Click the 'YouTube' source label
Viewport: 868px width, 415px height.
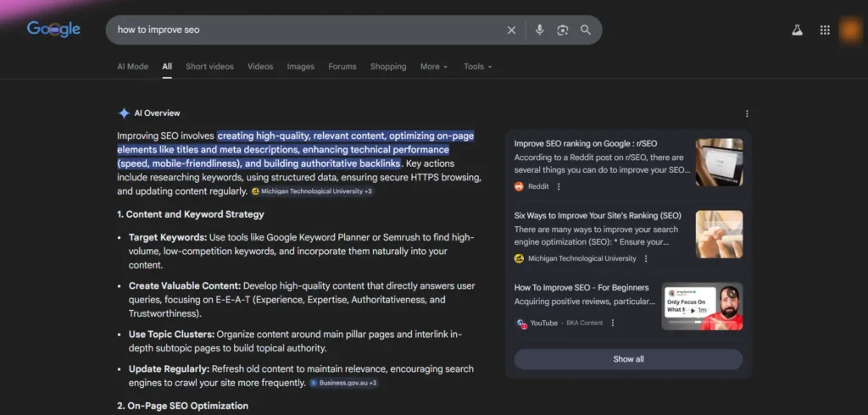click(544, 324)
